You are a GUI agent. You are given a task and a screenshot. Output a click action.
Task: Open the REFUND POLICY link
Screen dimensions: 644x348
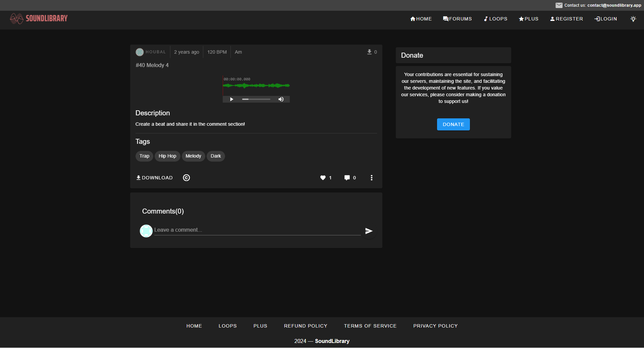(306, 326)
